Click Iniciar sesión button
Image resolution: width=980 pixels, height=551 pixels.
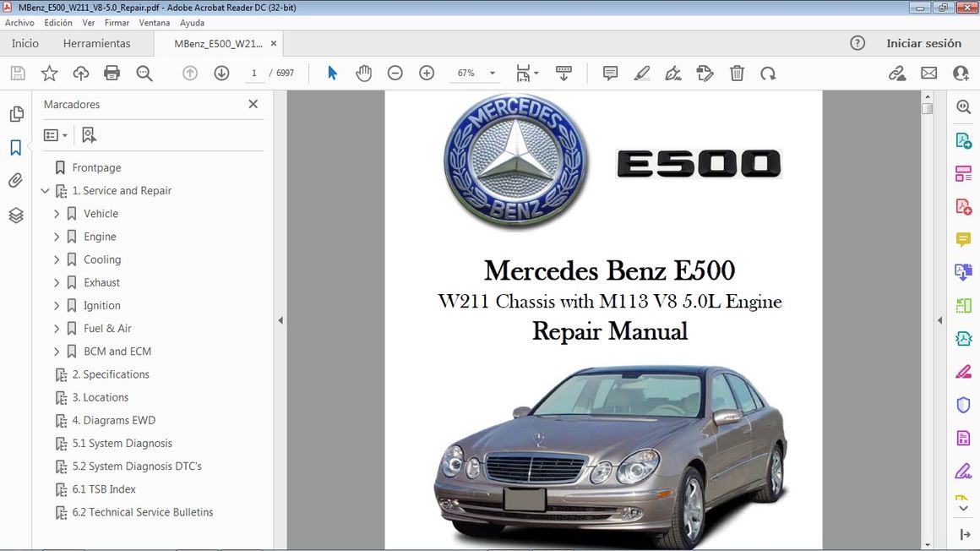pyautogui.click(x=923, y=43)
